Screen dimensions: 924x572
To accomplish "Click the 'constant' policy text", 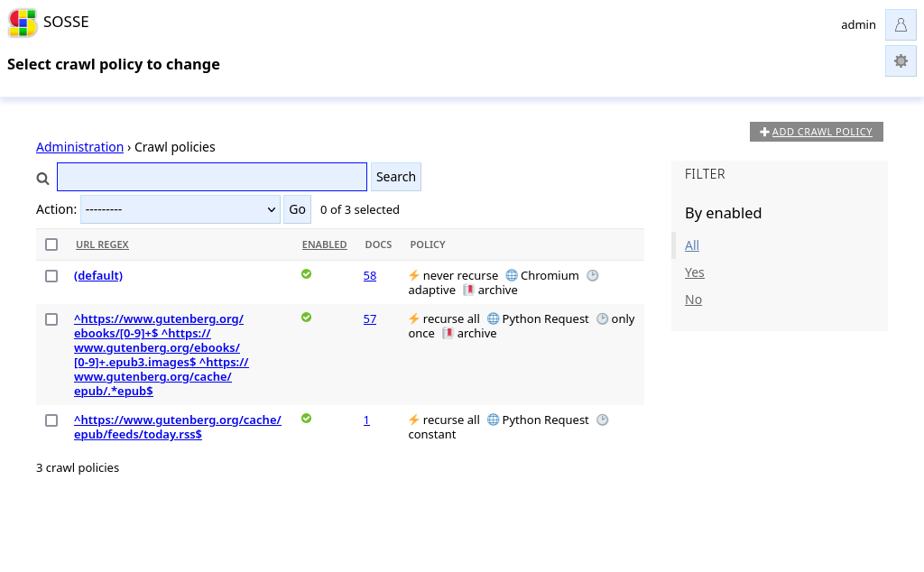I will (x=432, y=434).
